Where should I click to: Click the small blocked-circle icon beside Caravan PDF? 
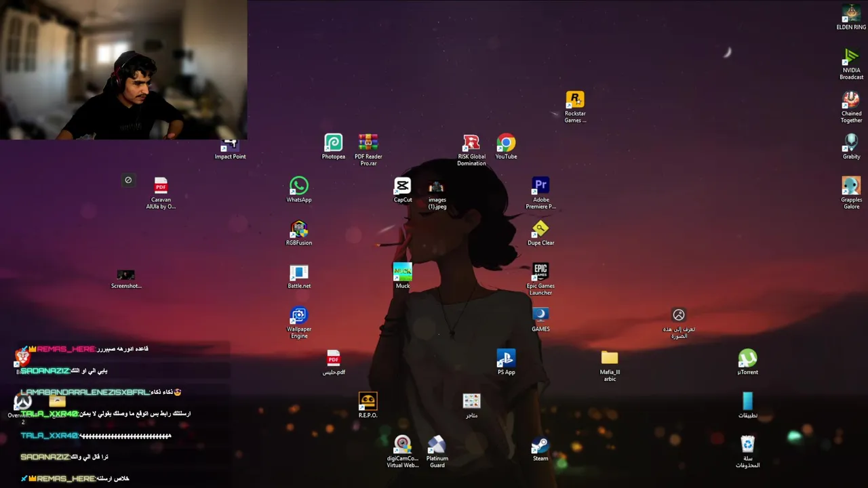tap(128, 180)
